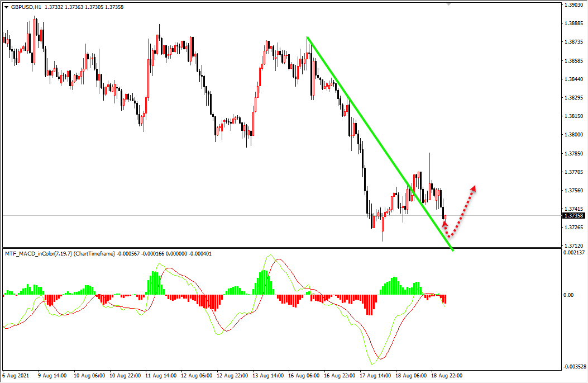Click price scale label 1.38000
The height and width of the screenshot is (383, 588).
(573, 135)
